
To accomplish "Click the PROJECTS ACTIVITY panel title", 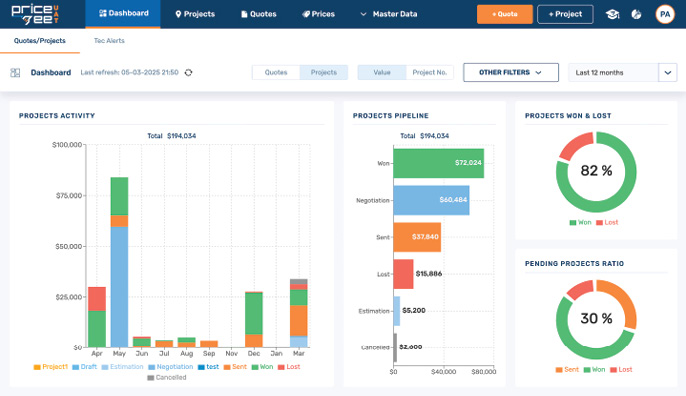I will [57, 116].
